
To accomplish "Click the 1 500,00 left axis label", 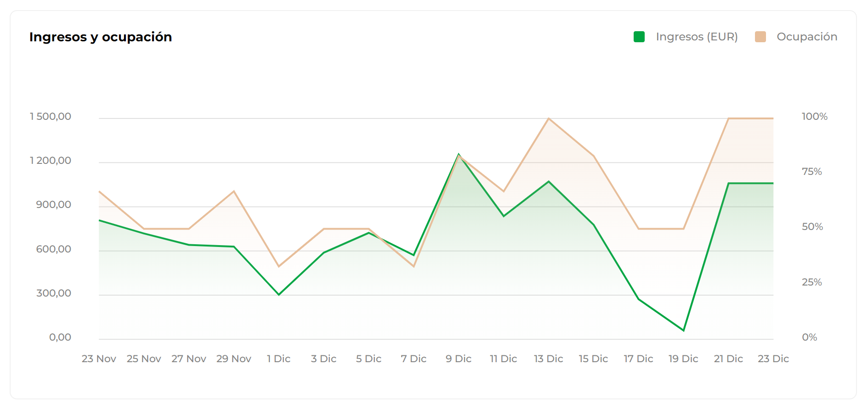I will [x=51, y=117].
